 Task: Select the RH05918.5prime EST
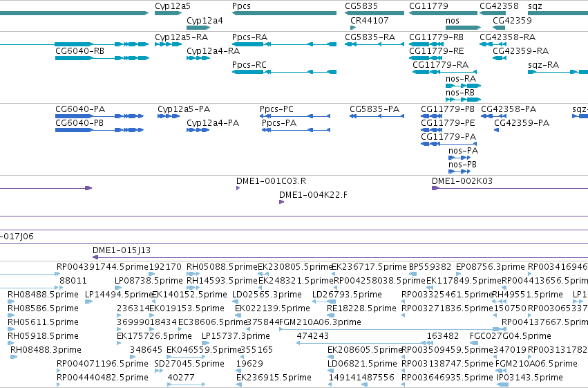pyautogui.click(x=11, y=343)
